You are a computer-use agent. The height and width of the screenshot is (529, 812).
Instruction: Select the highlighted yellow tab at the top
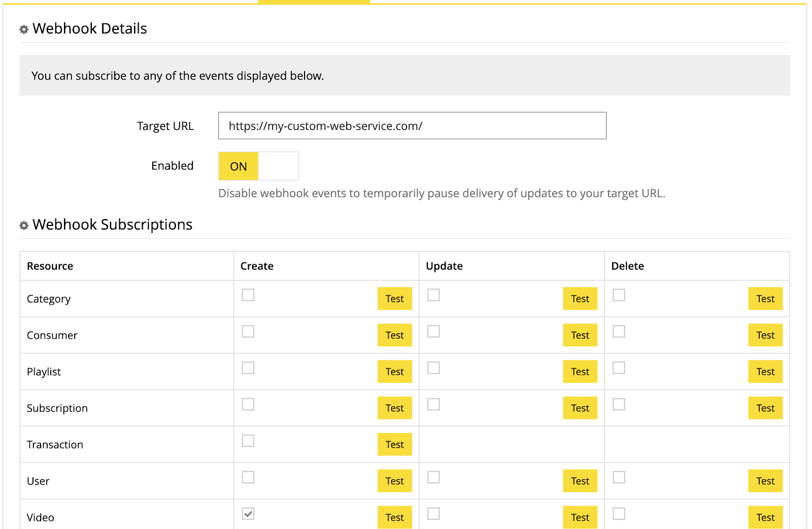(x=315, y=2)
